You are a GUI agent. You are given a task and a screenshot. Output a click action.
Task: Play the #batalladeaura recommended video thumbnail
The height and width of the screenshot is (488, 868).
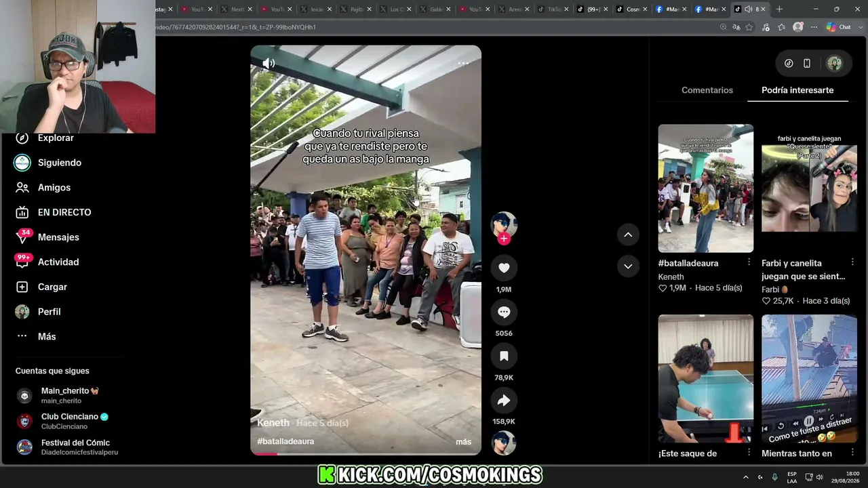click(x=705, y=188)
